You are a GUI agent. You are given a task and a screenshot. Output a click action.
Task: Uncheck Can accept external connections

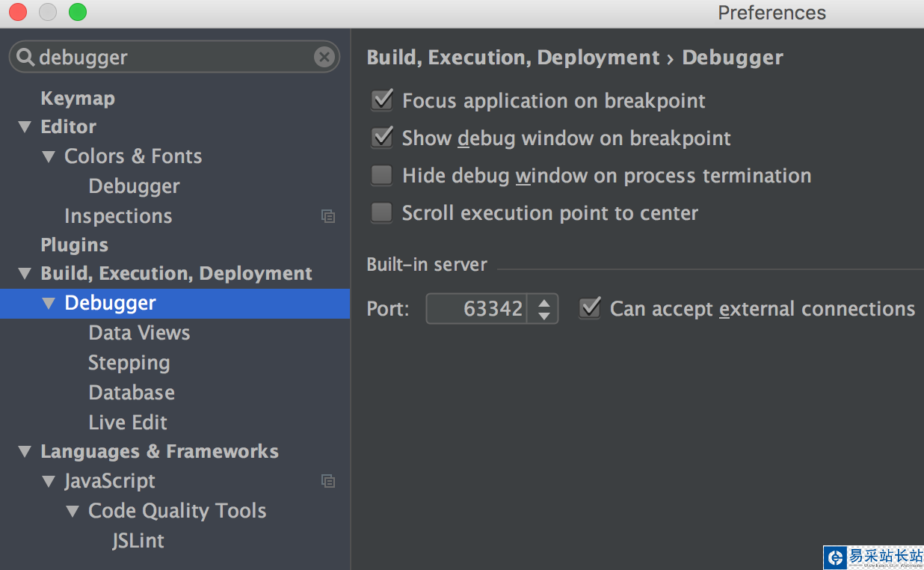pyautogui.click(x=590, y=308)
